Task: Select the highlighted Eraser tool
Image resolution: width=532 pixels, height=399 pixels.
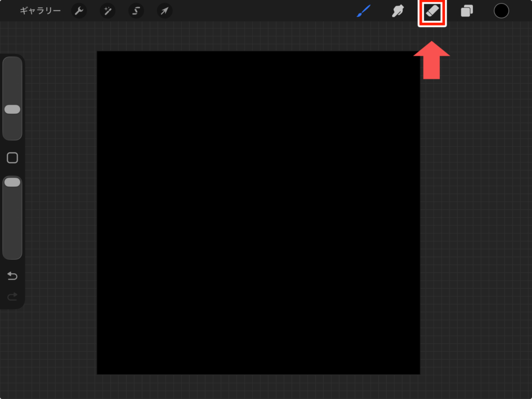Action: point(432,11)
